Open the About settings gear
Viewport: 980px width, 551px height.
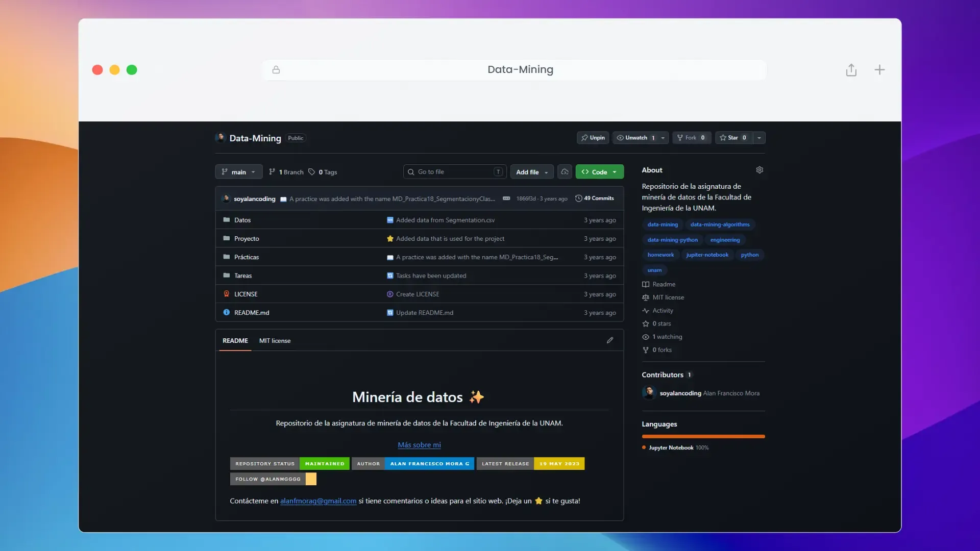(x=759, y=170)
